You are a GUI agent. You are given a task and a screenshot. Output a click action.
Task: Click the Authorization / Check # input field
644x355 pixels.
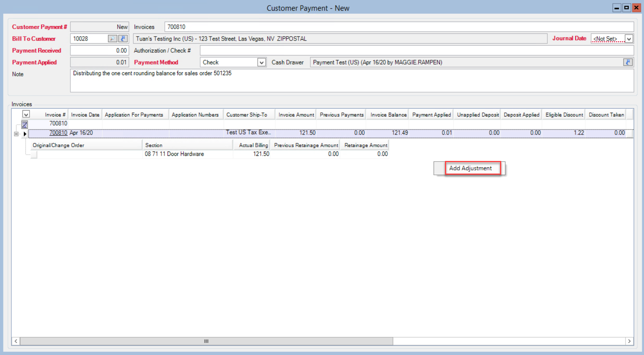417,50
